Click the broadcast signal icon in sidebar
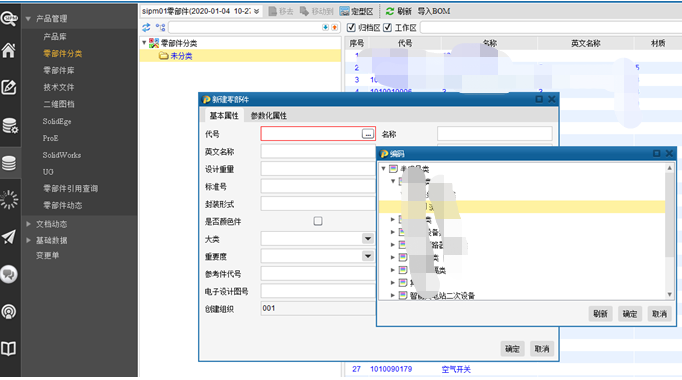This screenshot has width=682, height=380. 9,311
